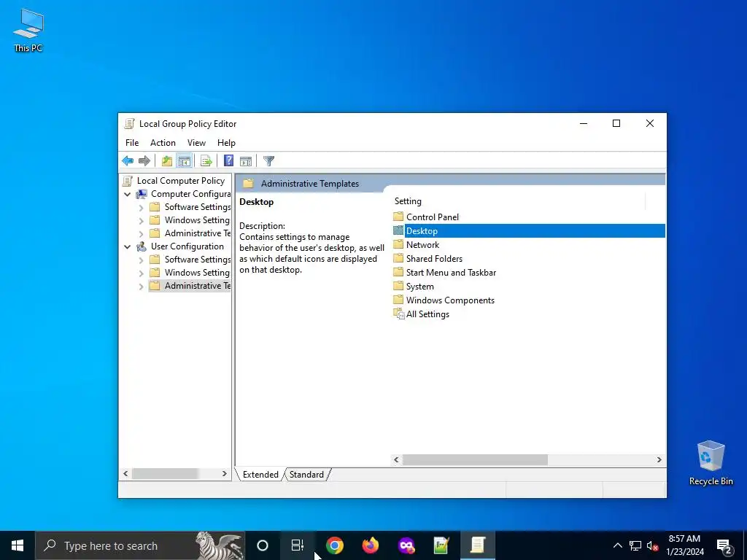Viewport: 747px width, 560px height.
Task: Open the notification center icon
Action: [x=724, y=545]
